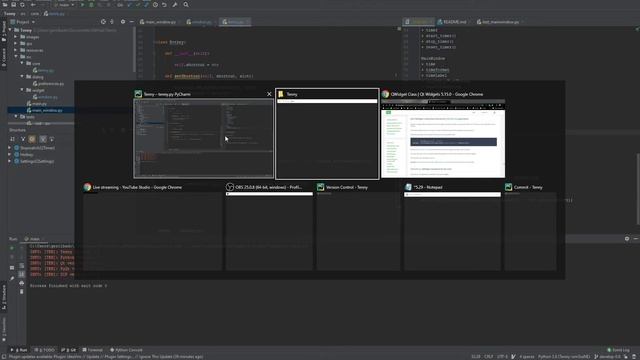Viewport: 640px width, 360px height.
Task: Switch to the Commit - Tenny window
Action: click(x=530, y=231)
